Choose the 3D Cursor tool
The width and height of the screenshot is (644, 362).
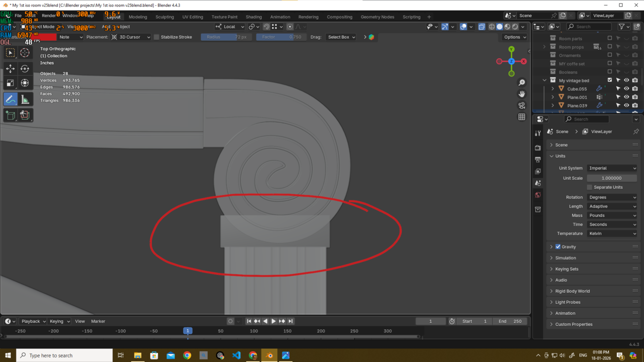pyautogui.click(x=25, y=53)
